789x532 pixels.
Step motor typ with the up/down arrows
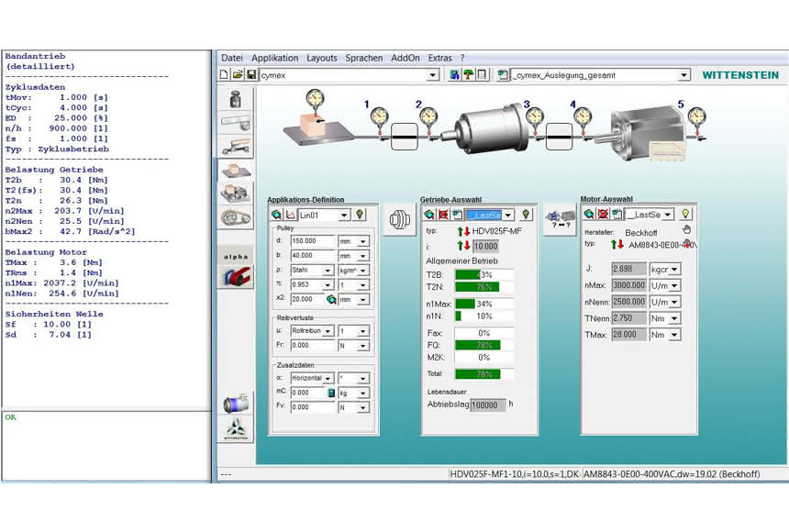[617, 245]
